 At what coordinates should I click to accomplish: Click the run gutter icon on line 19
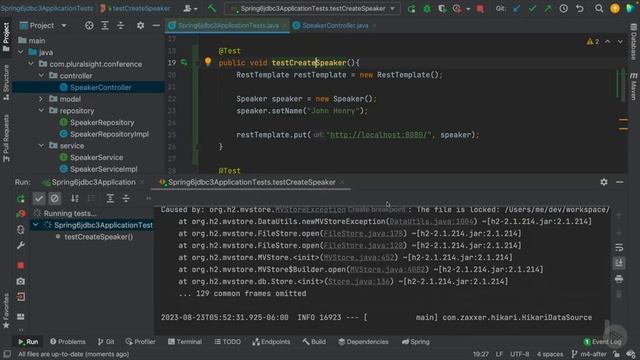[x=184, y=62]
